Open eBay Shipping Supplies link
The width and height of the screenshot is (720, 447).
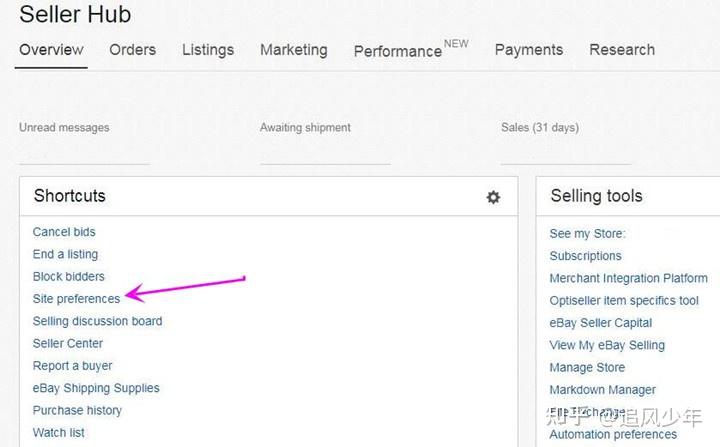click(96, 388)
